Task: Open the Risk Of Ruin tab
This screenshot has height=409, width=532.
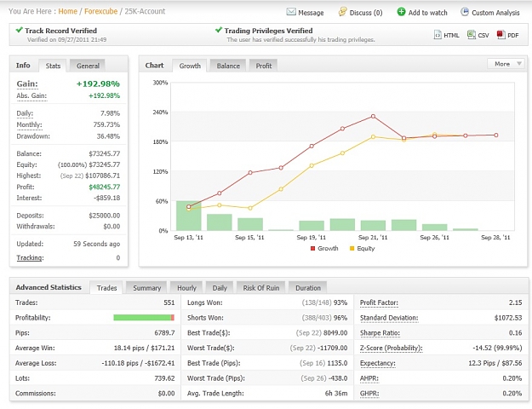Action: tap(261, 288)
